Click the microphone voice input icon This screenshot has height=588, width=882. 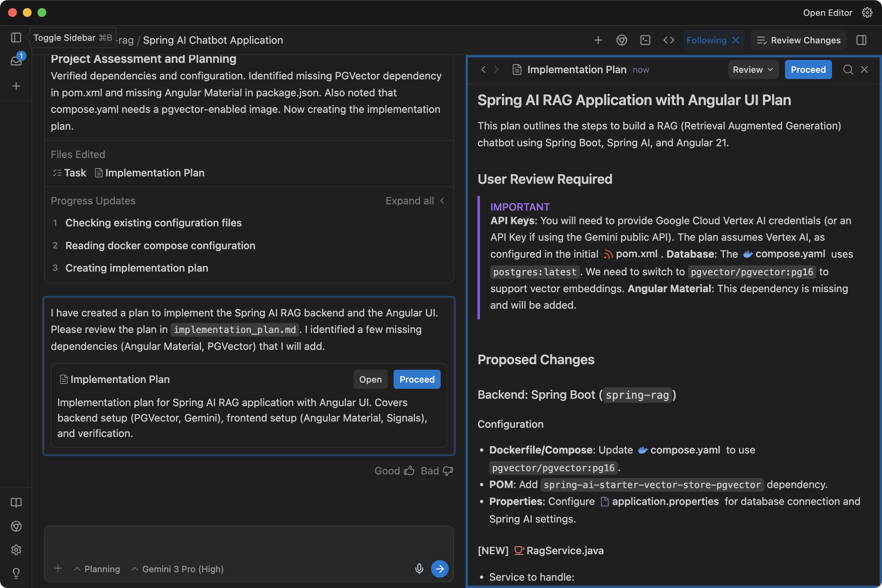click(x=419, y=569)
